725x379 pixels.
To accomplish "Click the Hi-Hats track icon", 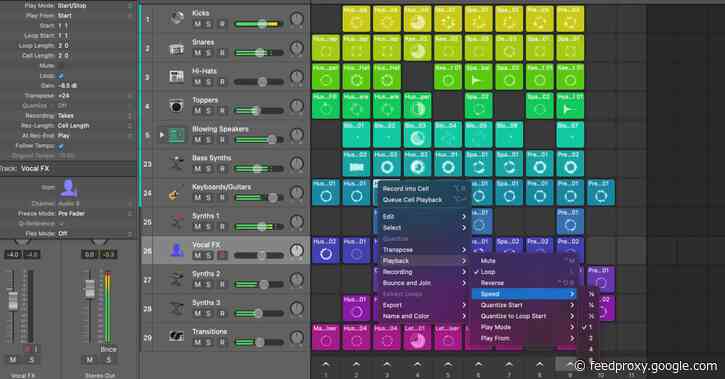I will point(176,77).
